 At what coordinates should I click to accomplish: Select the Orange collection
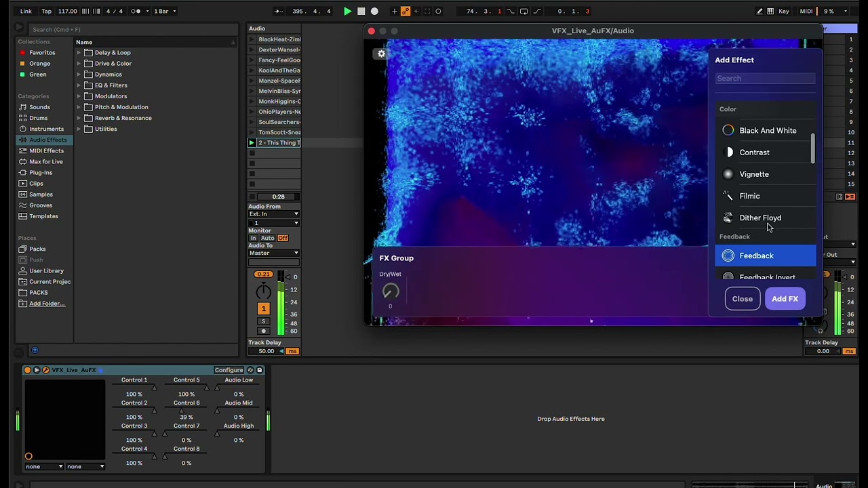click(39, 63)
